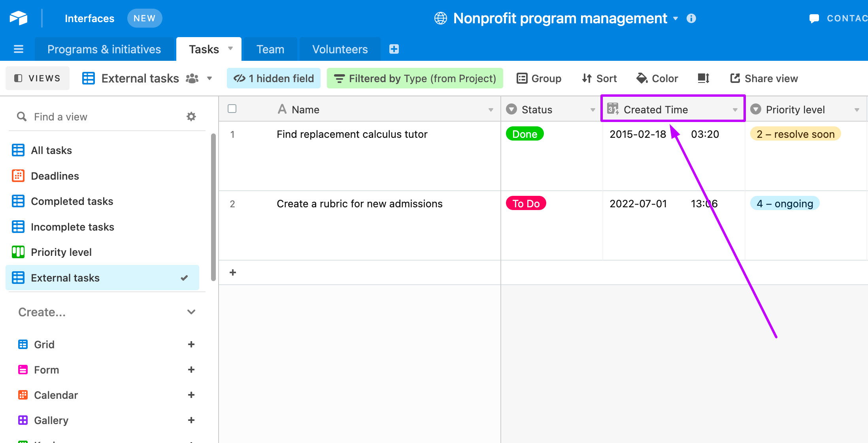Open the Airtable home logo

pyautogui.click(x=19, y=18)
